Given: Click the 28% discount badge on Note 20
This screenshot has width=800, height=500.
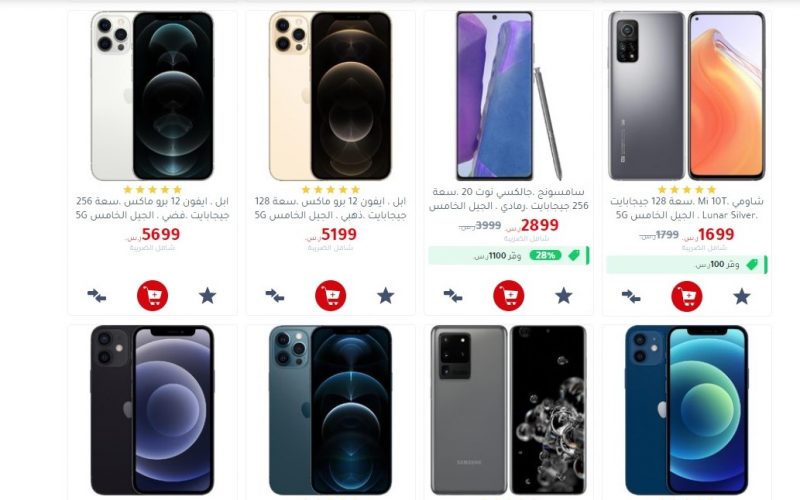Looking at the screenshot, I should click(x=545, y=255).
